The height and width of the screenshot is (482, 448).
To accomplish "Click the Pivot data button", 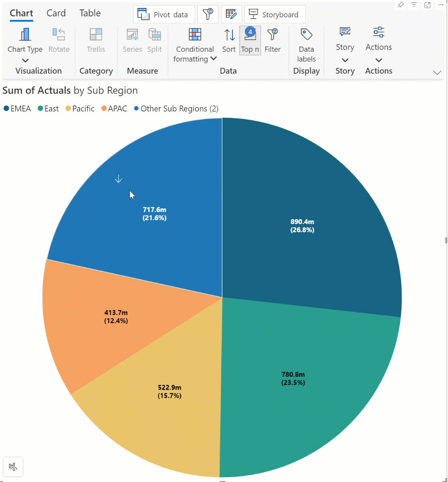I will point(164,14).
